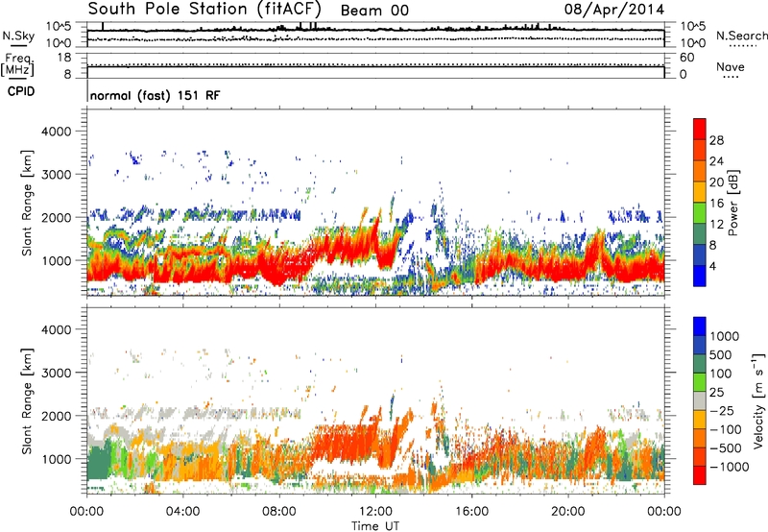Select the -25 to -100 yellow velocity swatch

700,420
